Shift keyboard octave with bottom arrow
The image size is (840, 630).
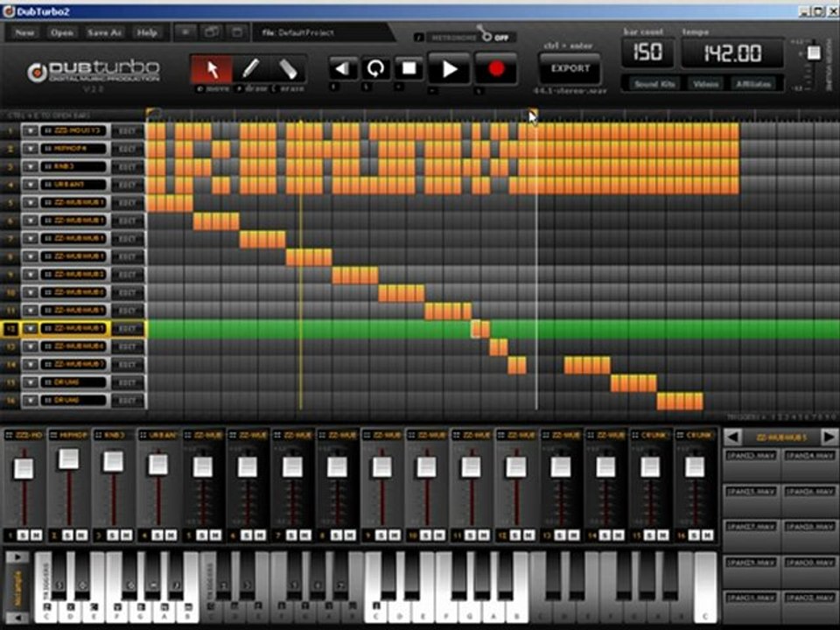pyautogui.click(x=17, y=618)
